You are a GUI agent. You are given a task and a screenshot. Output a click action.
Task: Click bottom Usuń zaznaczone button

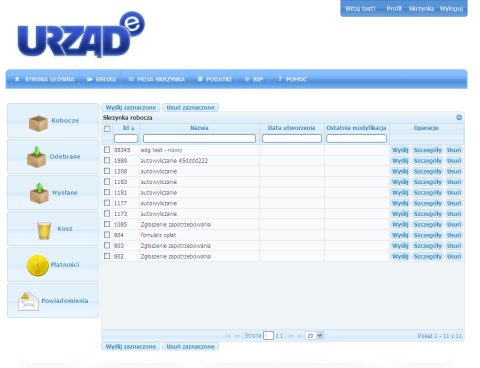[190, 347]
